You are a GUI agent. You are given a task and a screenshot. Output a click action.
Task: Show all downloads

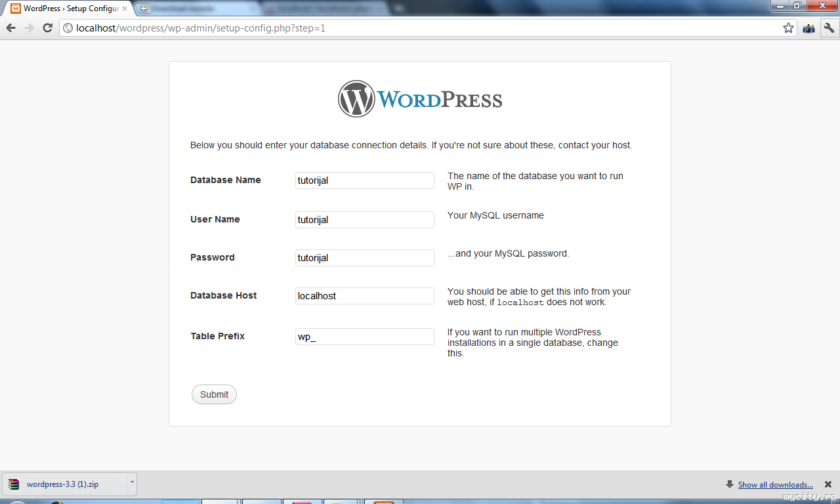click(x=775, y=485)
